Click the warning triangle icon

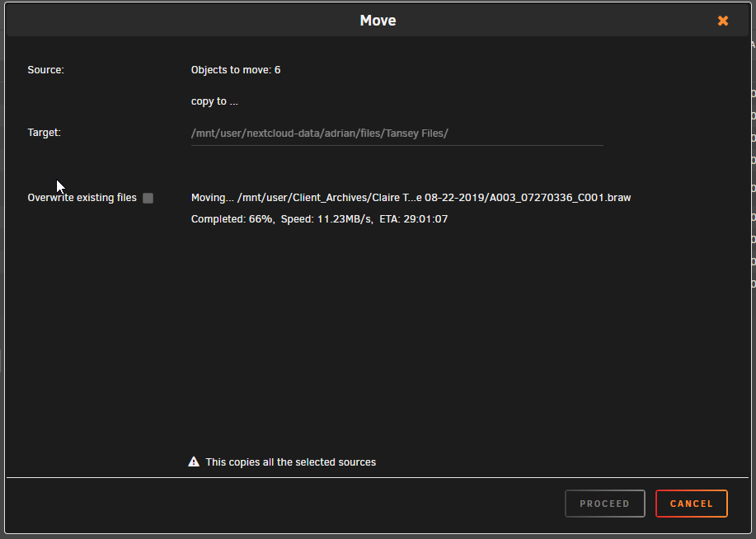pos(194,462)
